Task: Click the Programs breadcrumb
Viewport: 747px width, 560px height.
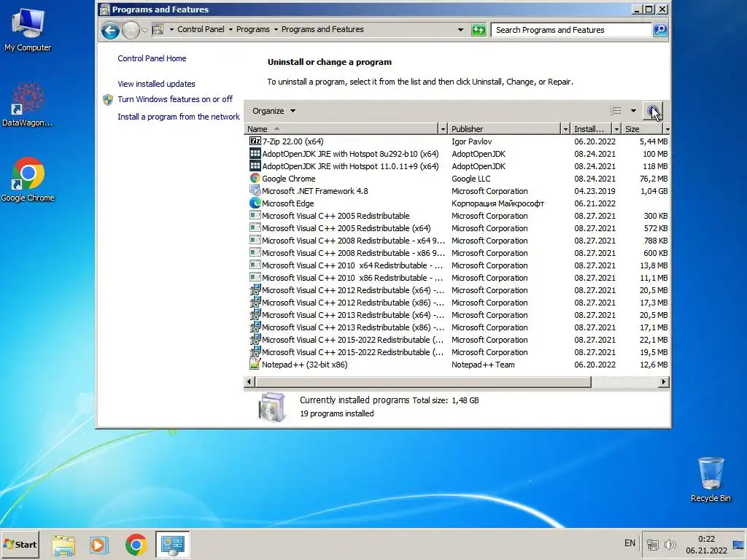Action: point(252,29)
